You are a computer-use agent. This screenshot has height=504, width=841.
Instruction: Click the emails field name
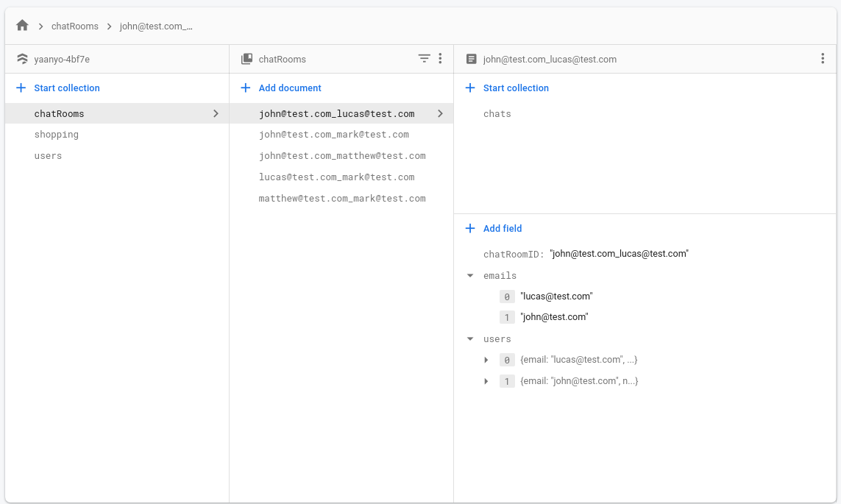click(500, 276)
